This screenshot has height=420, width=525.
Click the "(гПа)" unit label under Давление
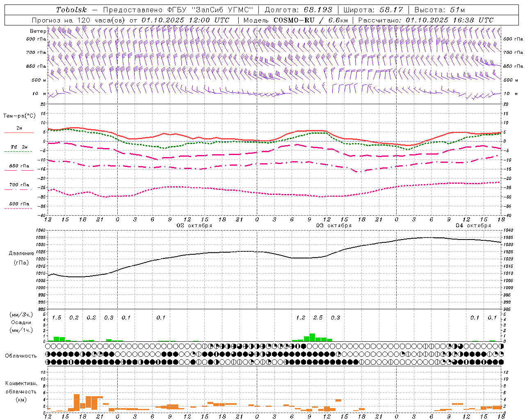tap(21, 263)
